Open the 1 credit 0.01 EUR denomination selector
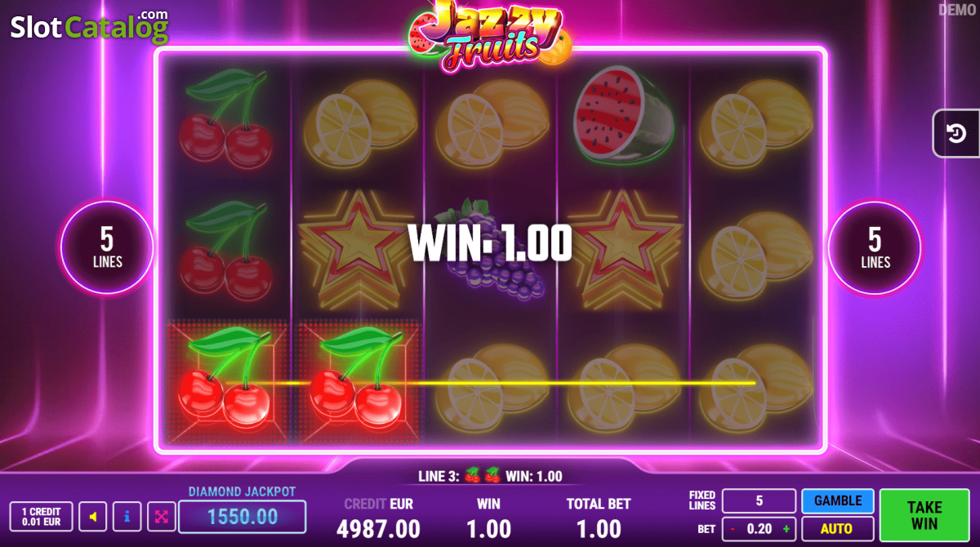 coord(41,517)
